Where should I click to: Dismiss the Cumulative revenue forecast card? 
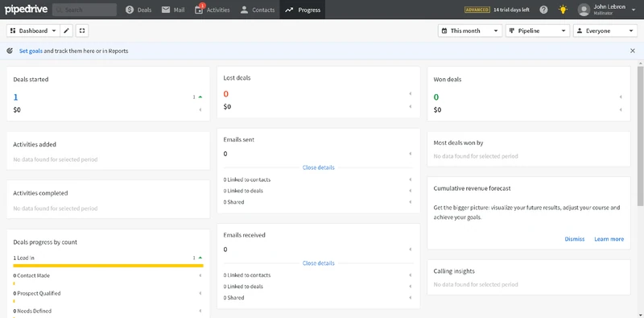click(x=575, y=239)
